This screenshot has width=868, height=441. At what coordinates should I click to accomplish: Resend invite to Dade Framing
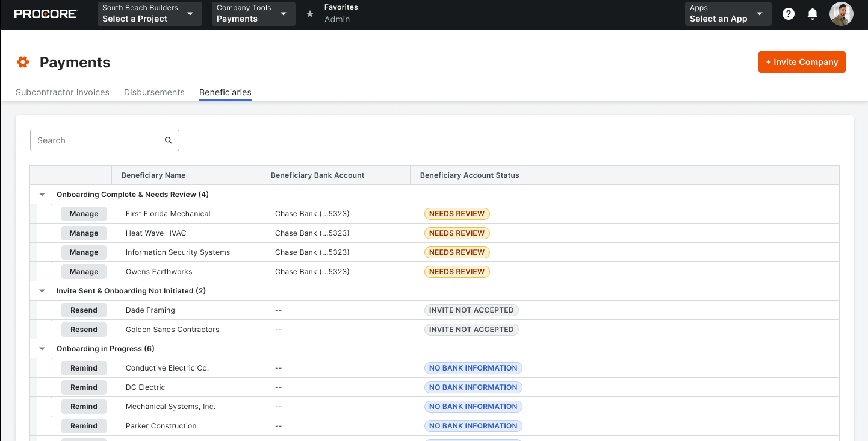(84, 310)
